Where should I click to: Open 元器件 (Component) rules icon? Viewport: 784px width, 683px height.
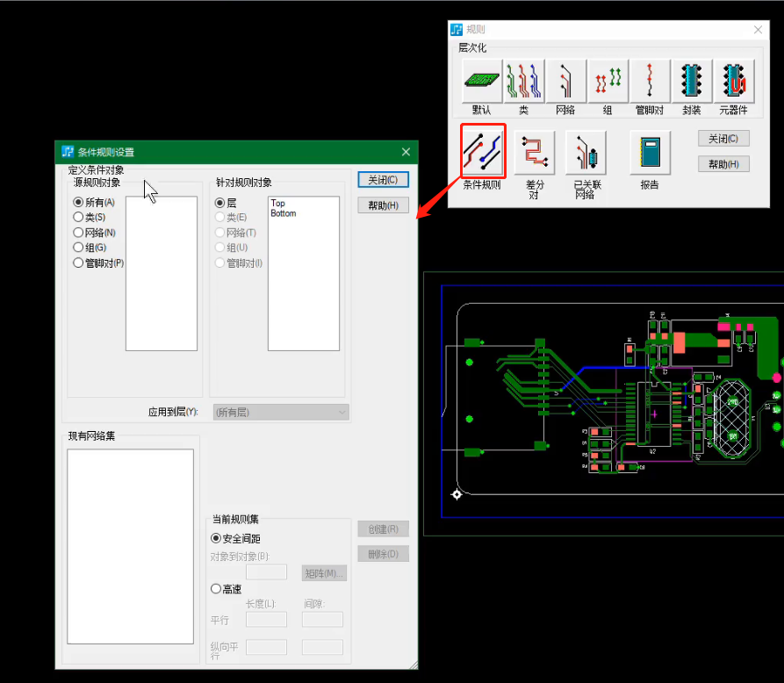733,81
